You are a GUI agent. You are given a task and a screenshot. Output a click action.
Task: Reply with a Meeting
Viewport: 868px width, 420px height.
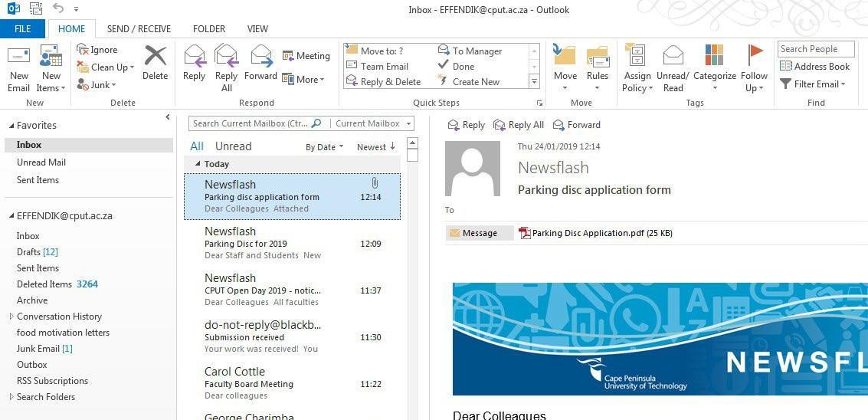(x=306, y=56)
